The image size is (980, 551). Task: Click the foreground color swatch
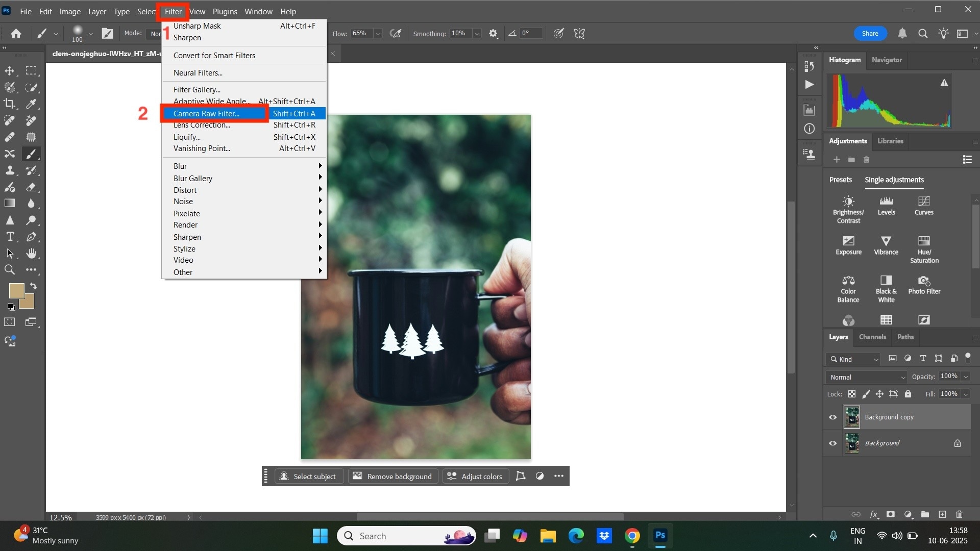[15, 290]
